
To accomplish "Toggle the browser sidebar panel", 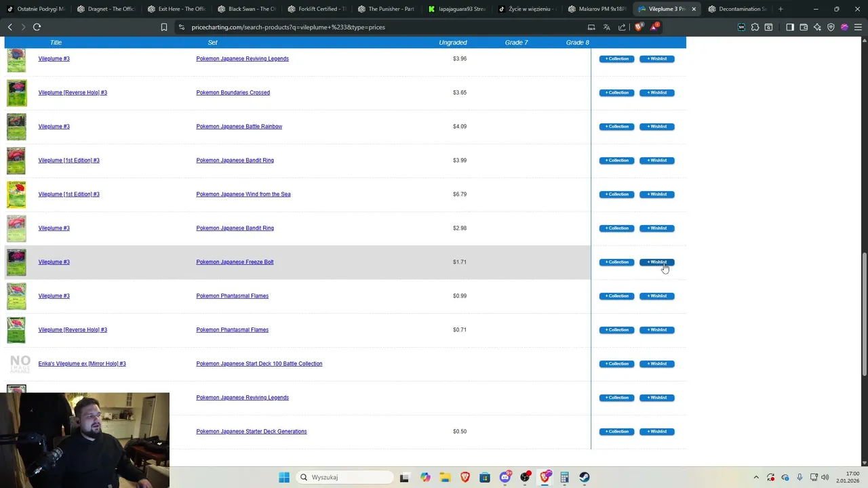I will click(x=790, y=27).
